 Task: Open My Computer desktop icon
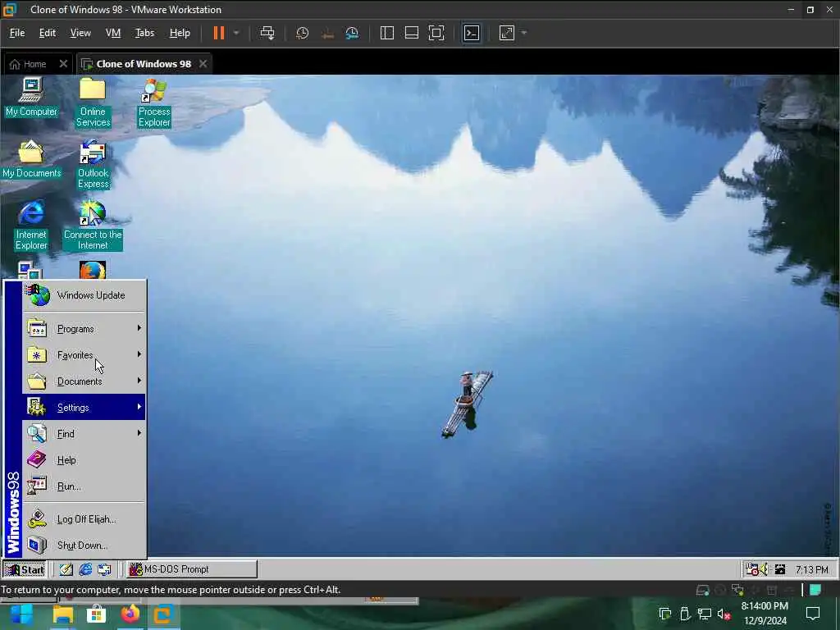coord(31,98)
